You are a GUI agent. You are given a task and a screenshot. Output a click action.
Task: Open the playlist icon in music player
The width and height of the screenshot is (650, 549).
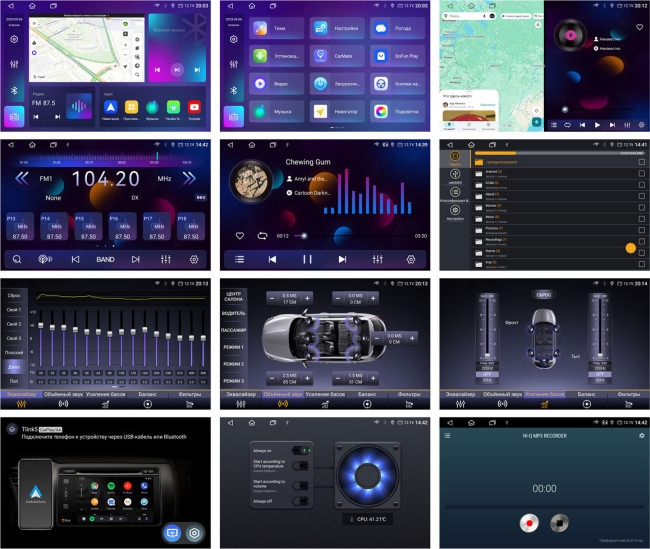(x=240, y=259)
